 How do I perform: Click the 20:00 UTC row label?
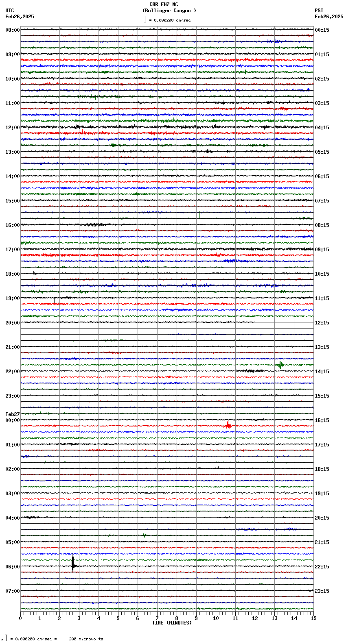[x=13, y=323]
